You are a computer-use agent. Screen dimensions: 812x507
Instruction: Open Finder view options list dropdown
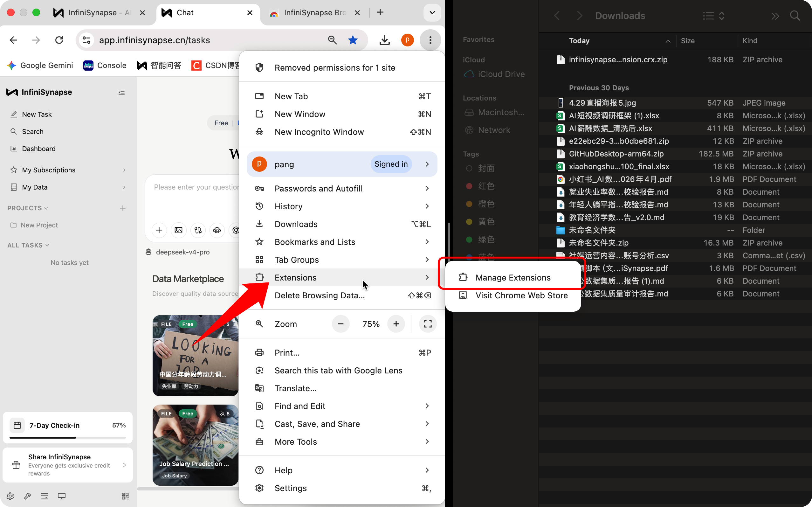714,16
